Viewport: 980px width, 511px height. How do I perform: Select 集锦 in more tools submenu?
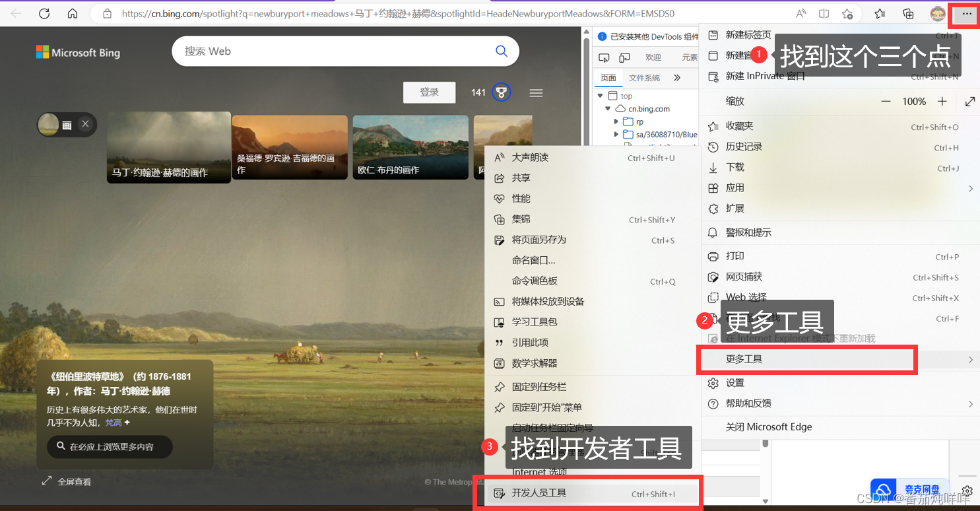coord(591,219)
